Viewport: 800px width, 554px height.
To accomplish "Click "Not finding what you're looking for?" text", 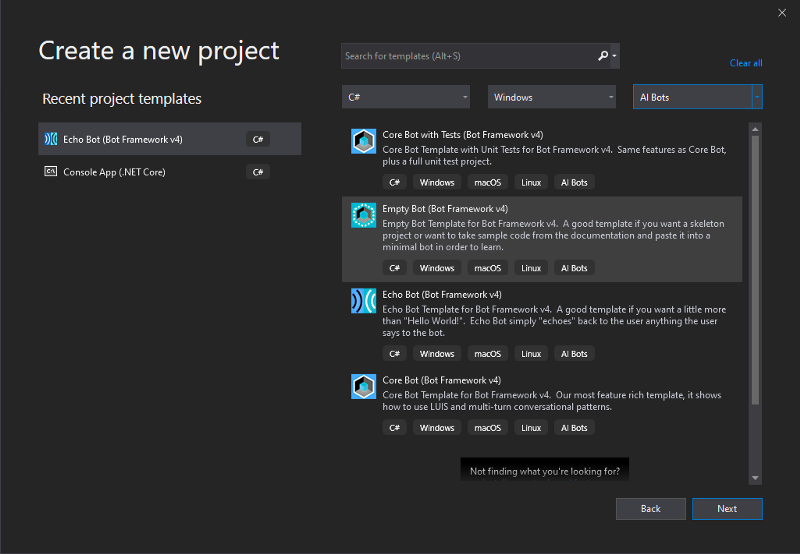I will (x=544, y=471).
